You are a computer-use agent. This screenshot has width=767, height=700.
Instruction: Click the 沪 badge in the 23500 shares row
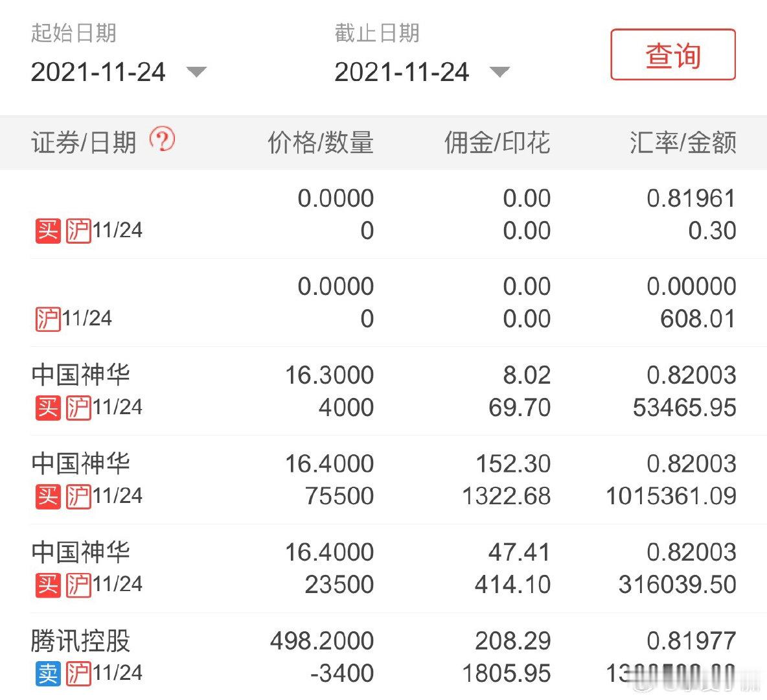pos(78,585)
